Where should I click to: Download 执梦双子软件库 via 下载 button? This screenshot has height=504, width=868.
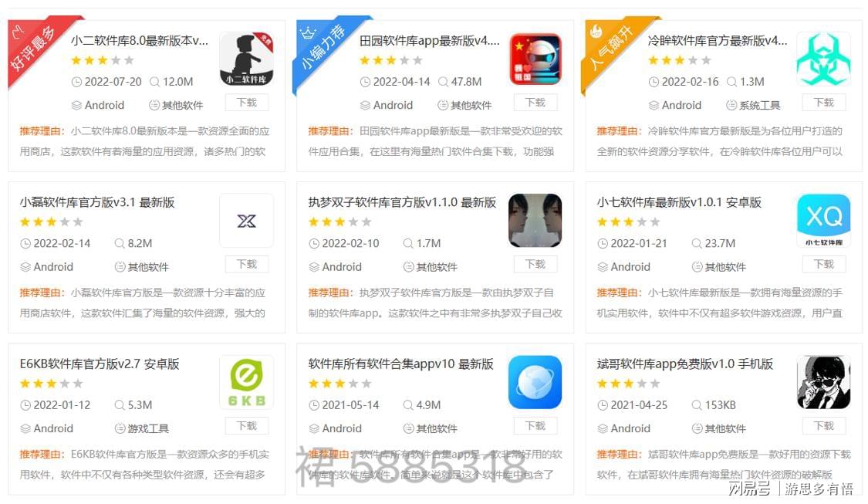535,264
